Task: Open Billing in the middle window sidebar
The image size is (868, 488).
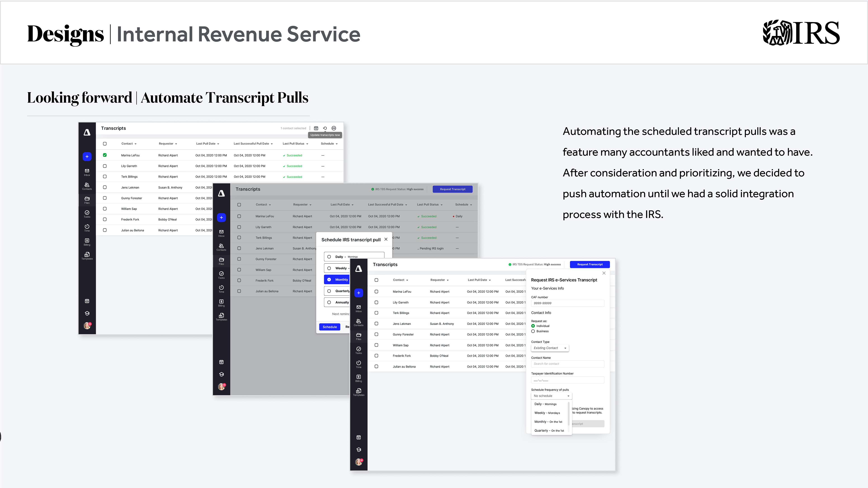Action: pyautogui.click(x=221, y=303)
